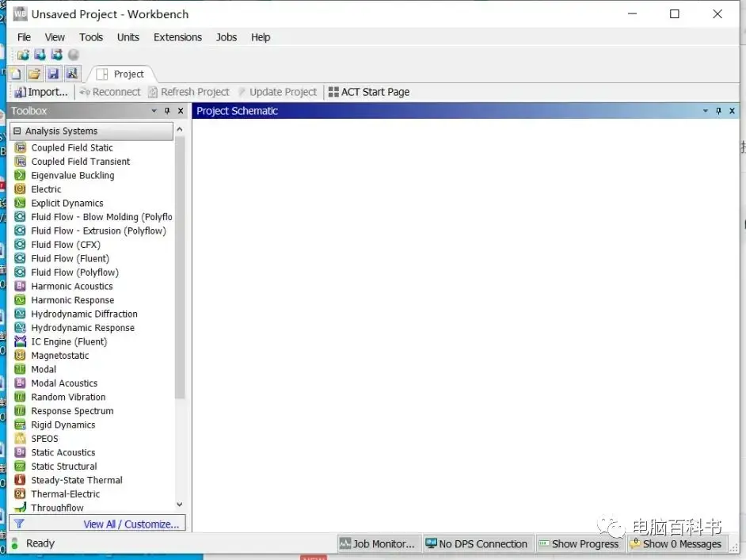Collapse the Analysis Systems section
Viewport: 746px width, 560px height.
(17, 131)
